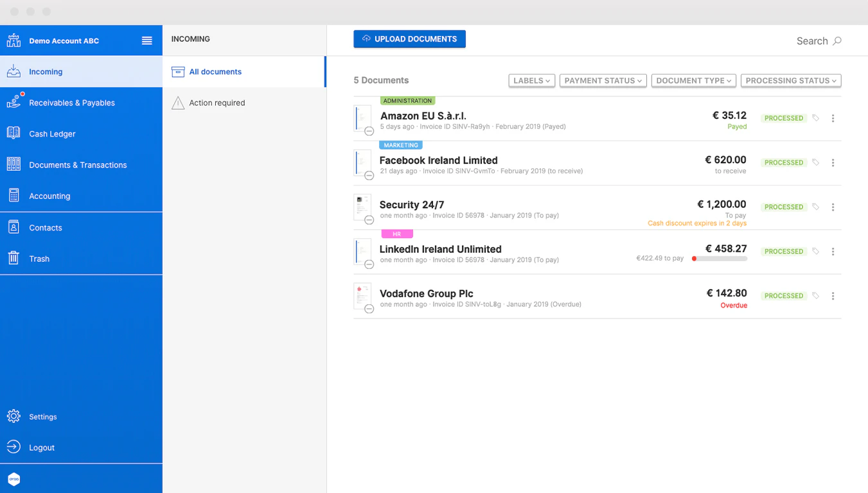Expand the PAYMENT STATUS filter dropdown

tap(603, 80)
